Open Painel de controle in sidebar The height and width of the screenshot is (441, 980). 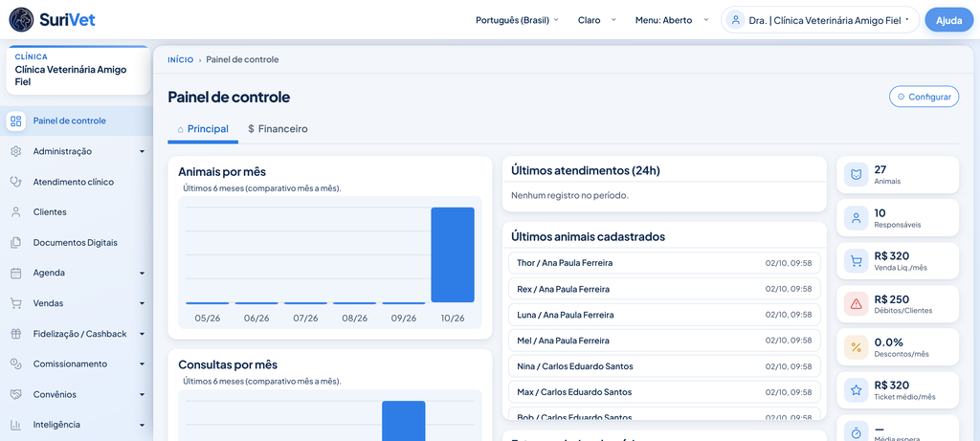click(x=77, y=121)
